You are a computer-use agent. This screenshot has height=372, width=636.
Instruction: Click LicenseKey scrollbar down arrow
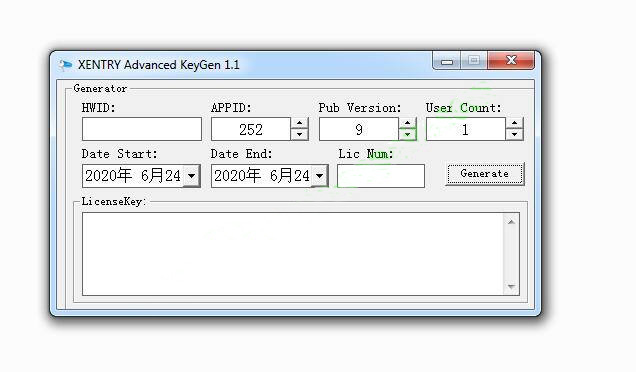(x=511, y=286)
